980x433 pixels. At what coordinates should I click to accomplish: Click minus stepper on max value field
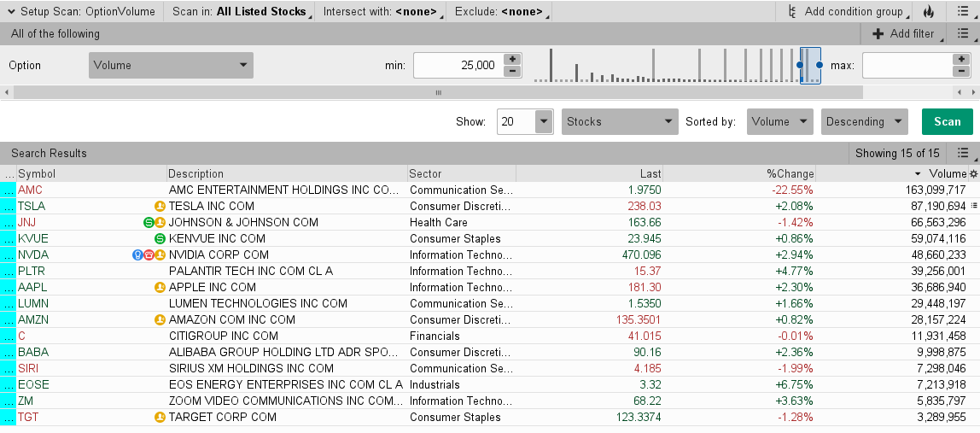coord(961,72)
